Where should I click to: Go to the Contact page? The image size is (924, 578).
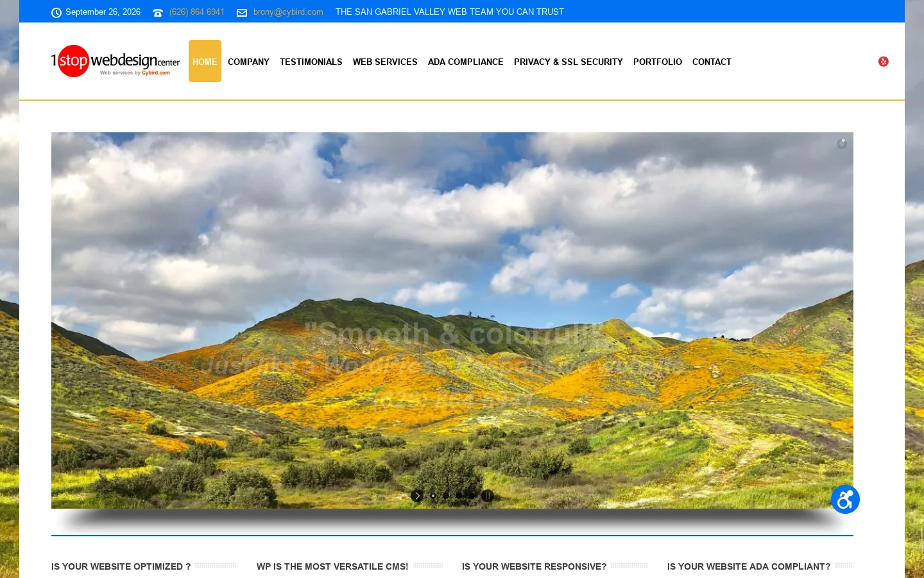click(x=712, y=62)
